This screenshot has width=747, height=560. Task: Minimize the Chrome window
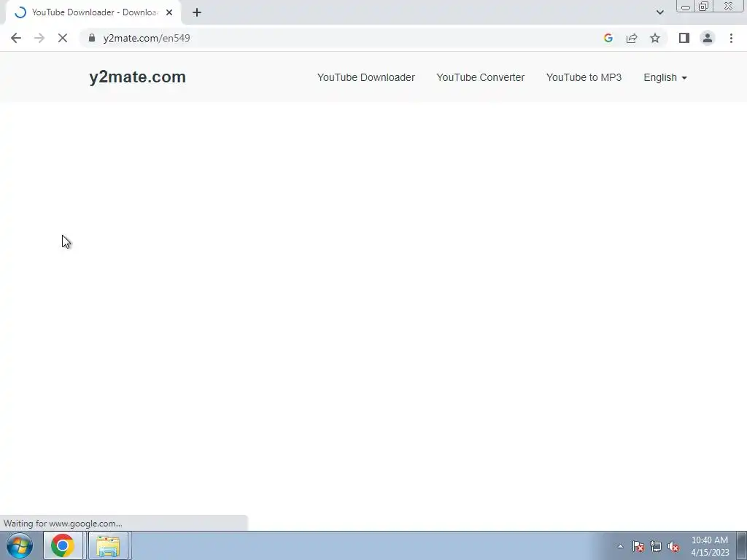click(x=686, y=7)
